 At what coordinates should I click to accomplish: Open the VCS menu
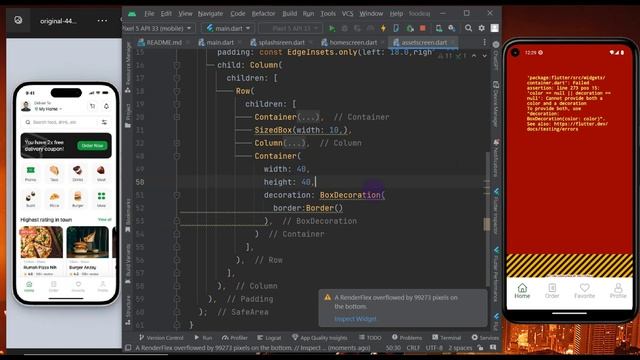click(x=347, y=13)
